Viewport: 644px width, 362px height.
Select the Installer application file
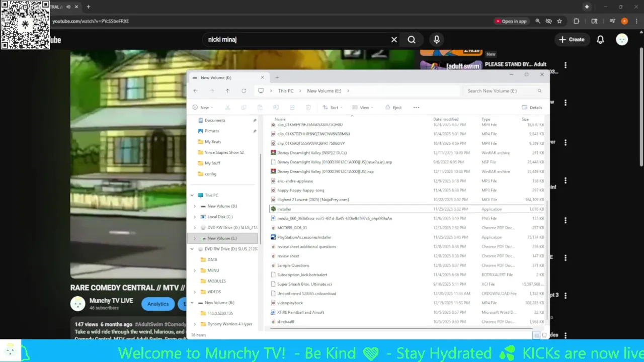point(407,209)
